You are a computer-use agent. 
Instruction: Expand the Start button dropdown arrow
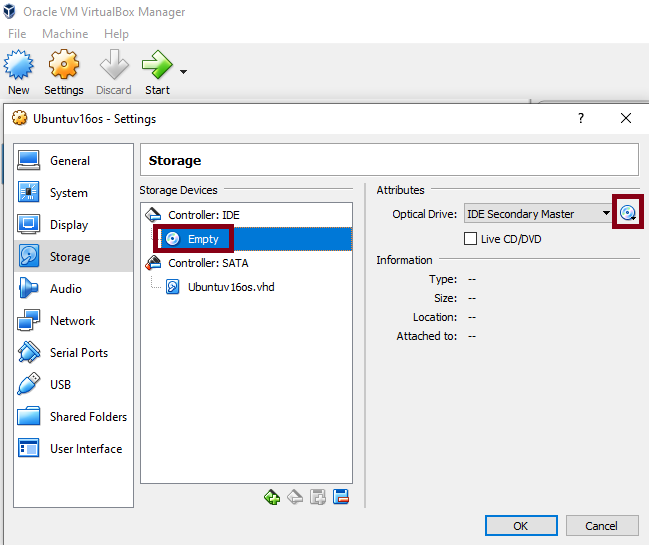tap(183, 72)
